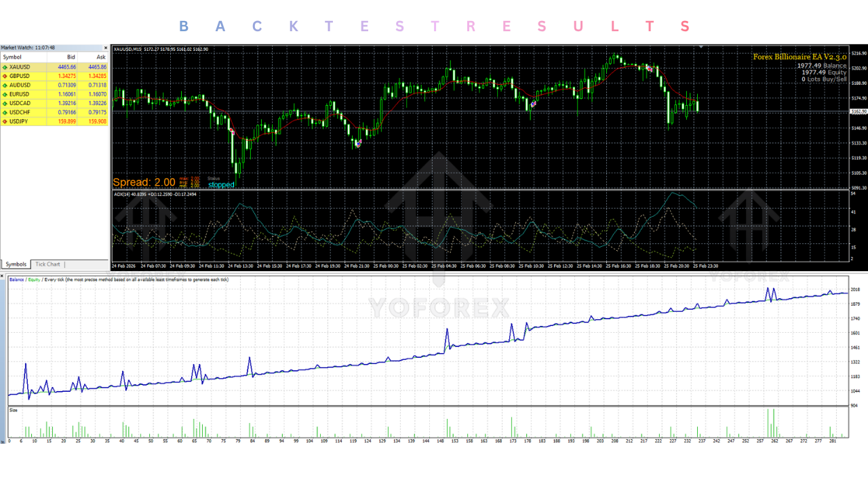Click USDCAD ask value 1.39226

(x=98, y=103)
